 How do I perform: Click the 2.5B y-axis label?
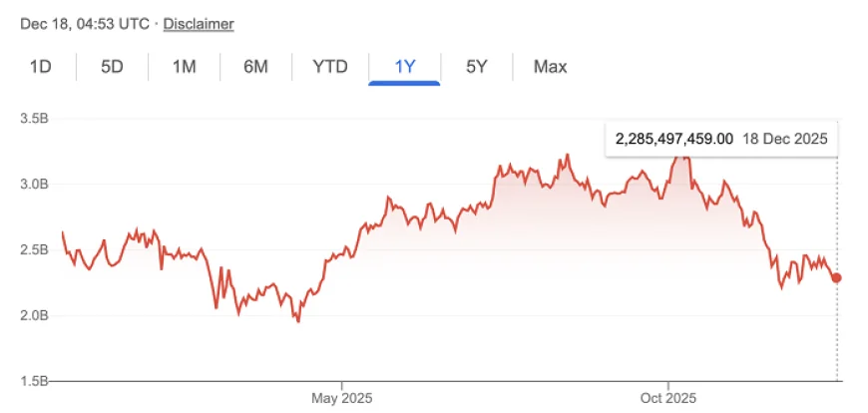35,249
